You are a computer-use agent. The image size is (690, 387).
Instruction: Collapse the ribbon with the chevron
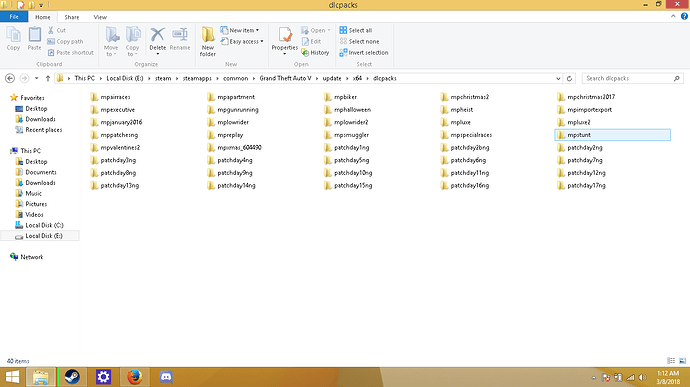click(673, 16)
